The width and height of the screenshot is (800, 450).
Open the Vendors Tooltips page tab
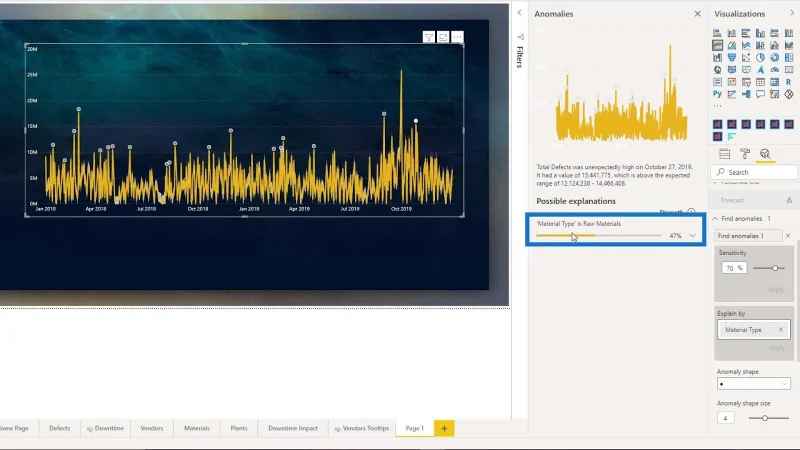click(362, 428)
